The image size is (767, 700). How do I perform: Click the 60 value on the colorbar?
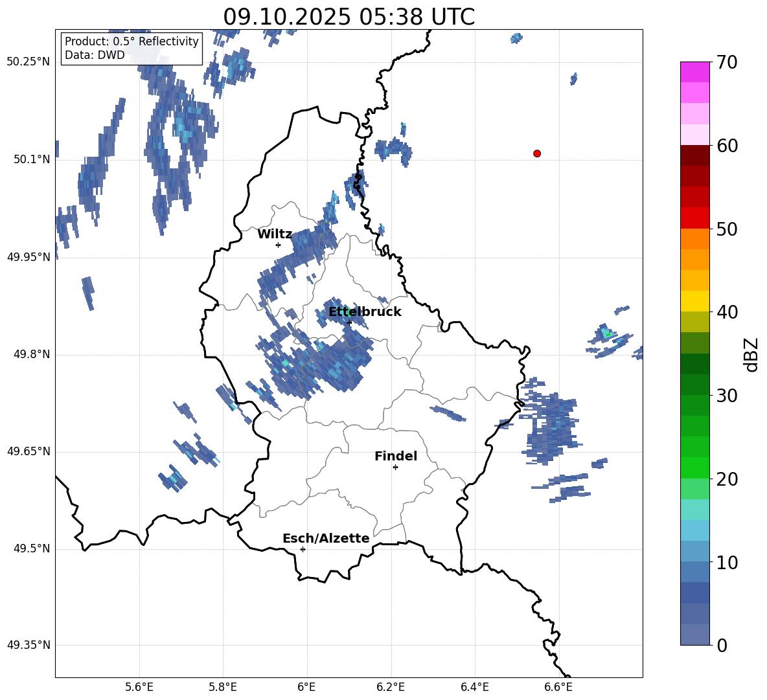click(727, 146)
